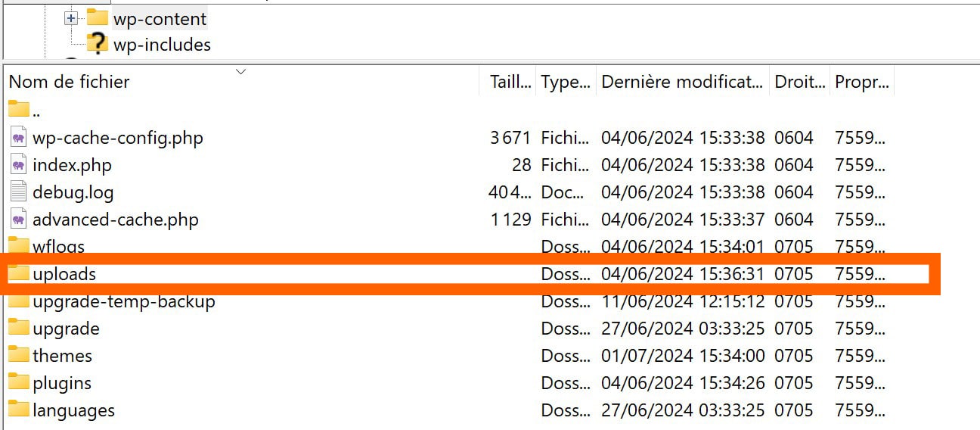This screenshot has width=980, height=430.
Task: Click the date 01/07/2024 15:34:00
Action: 682,356
